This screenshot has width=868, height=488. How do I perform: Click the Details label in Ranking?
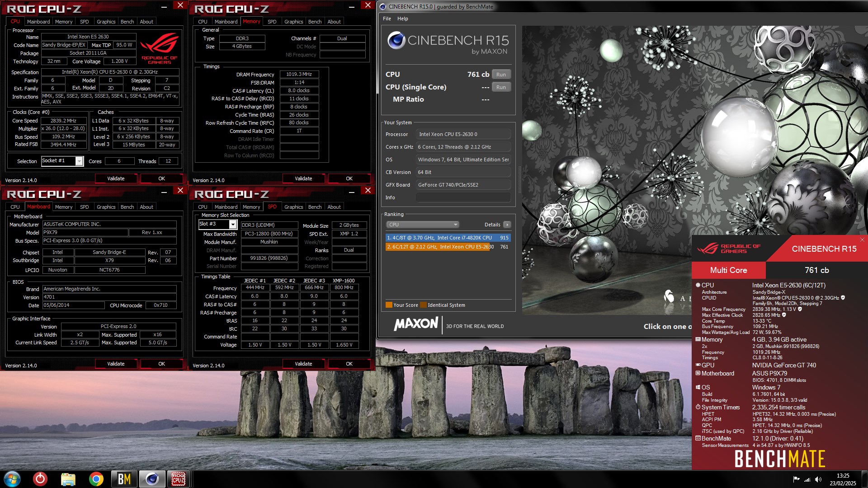[492, 225]
